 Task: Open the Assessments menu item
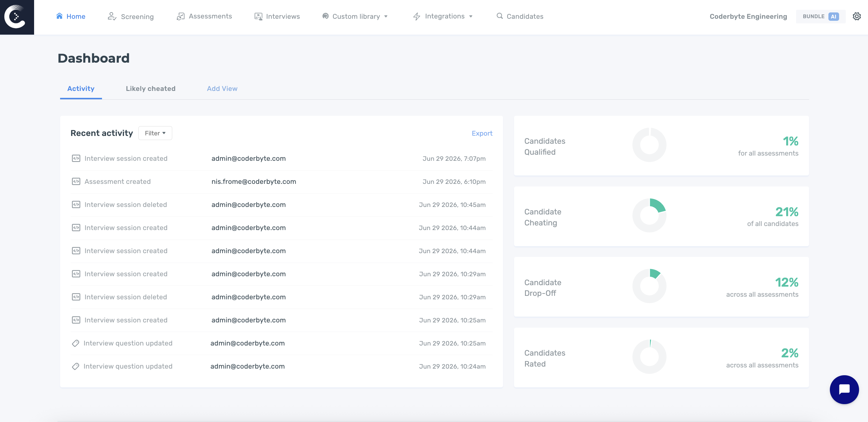[204, 16]
